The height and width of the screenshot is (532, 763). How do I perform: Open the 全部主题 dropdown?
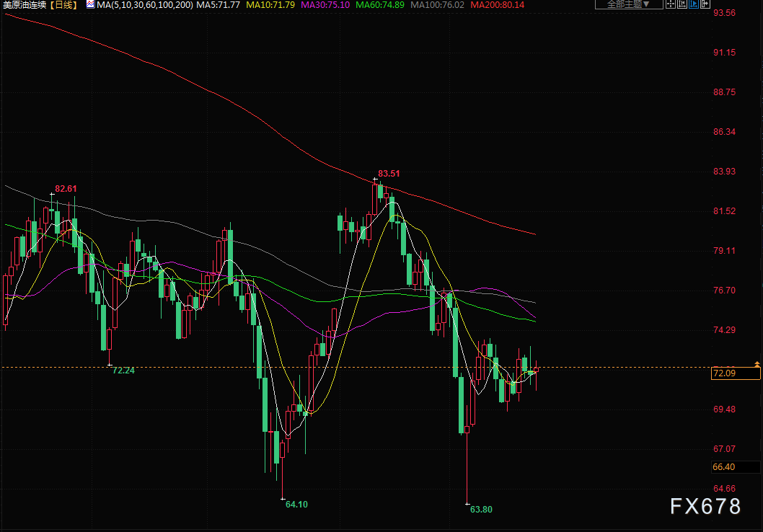(629, 4)
